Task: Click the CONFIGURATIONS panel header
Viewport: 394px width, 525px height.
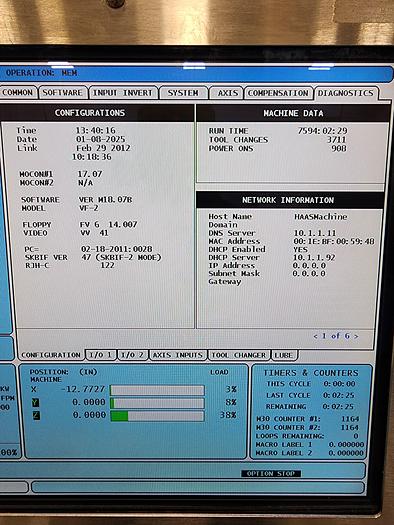Action: (x=97, y=113)
